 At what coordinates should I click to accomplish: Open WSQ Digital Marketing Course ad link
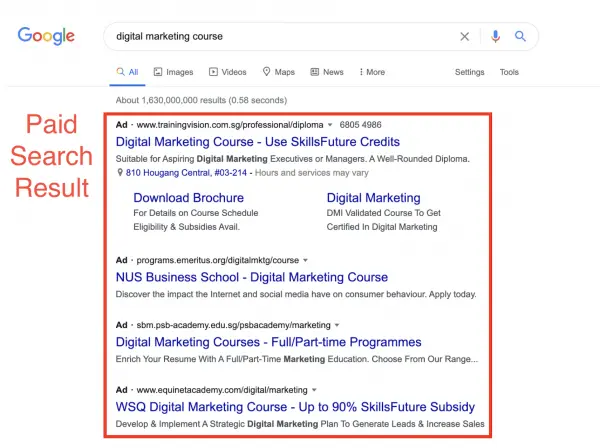click(295, 407)
